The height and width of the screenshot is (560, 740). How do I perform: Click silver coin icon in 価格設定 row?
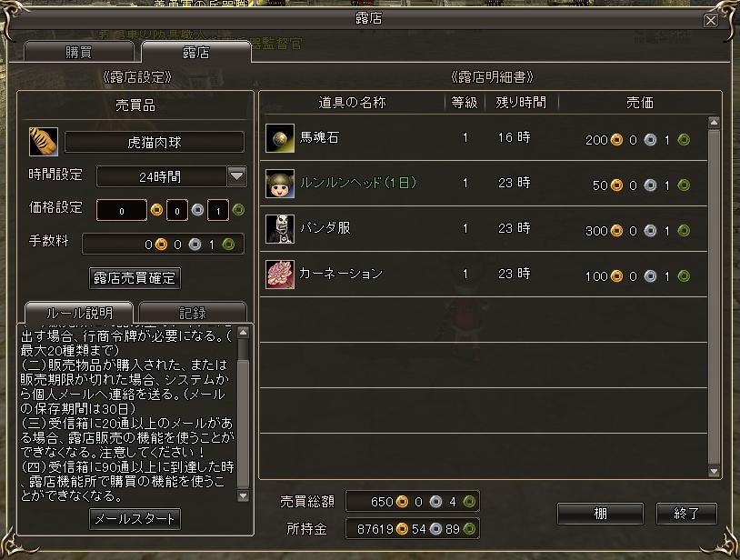[198, 209]
